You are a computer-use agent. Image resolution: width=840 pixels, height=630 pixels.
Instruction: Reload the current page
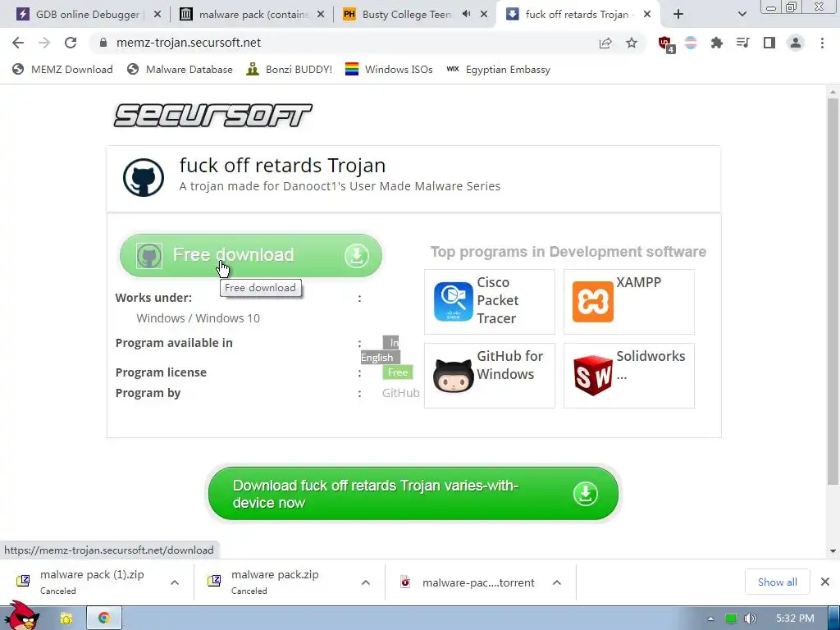click(71, 43)
